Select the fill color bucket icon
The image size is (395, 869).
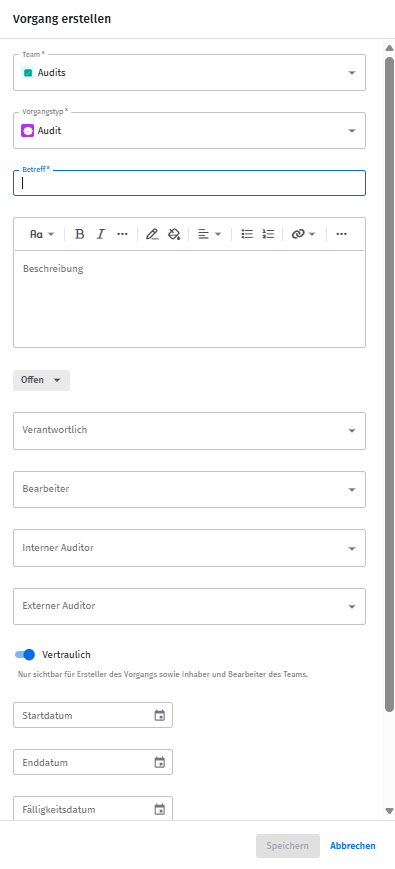pos(174,234)
